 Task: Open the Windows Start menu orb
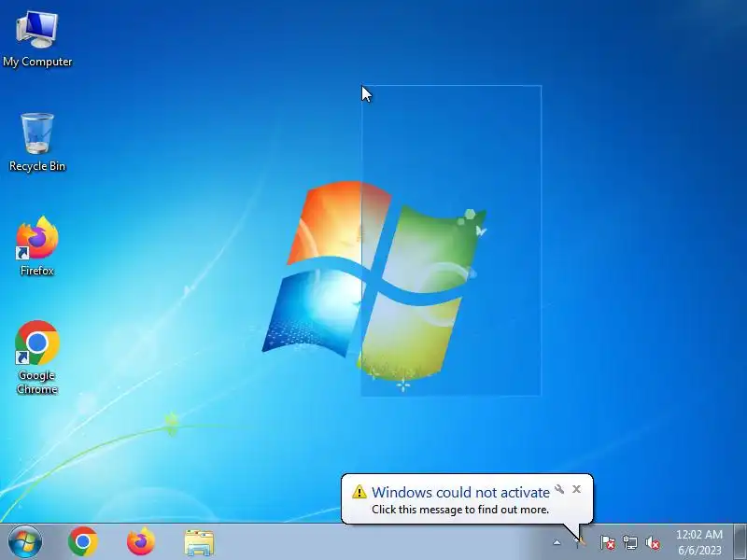point(25,542)
